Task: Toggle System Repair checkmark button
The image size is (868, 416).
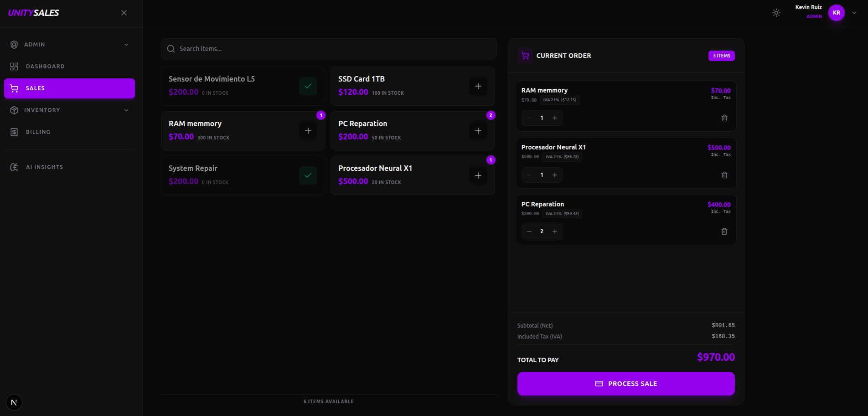Action: tap(308, 175)
